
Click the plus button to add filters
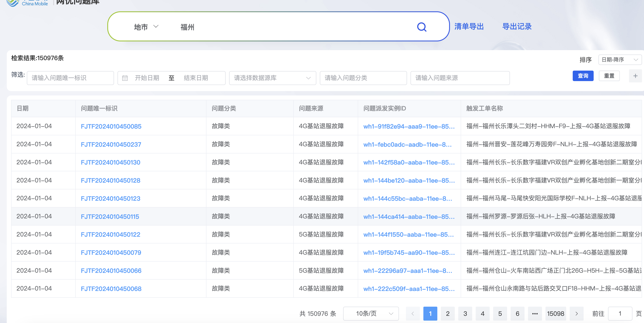coord(635,76)
